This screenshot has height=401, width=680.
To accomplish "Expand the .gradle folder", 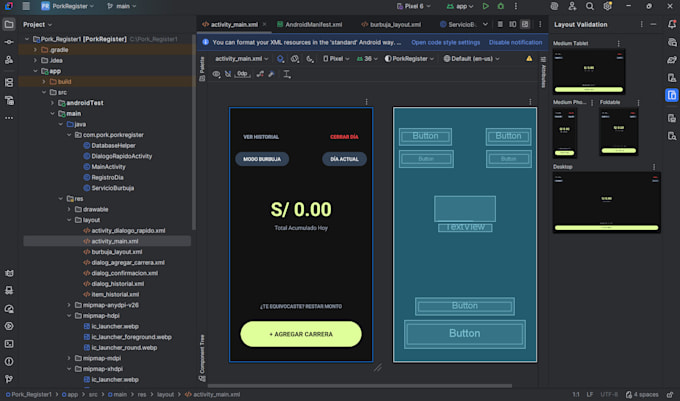I will tap(36, 50).
